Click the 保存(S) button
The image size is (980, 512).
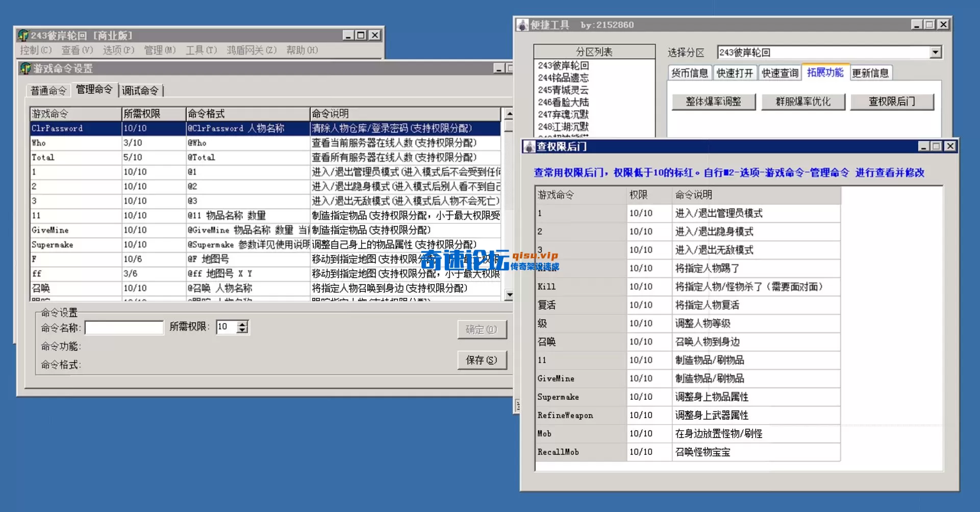482,360
